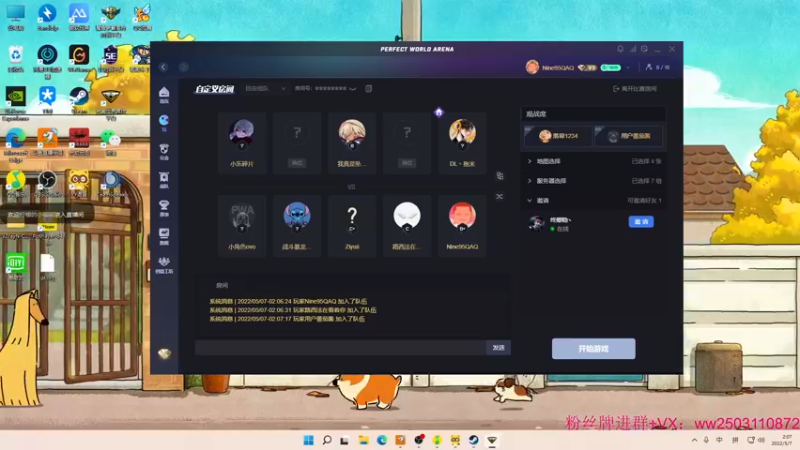
Task: Click the swap teams icon beside the slots
Action: (x=499, y=176)
